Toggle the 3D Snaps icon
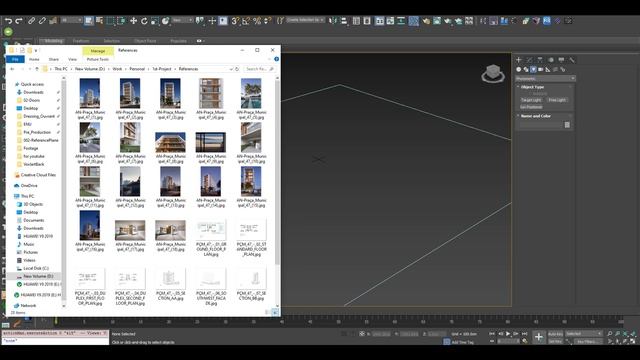640x360 pixels. point(236,20)
